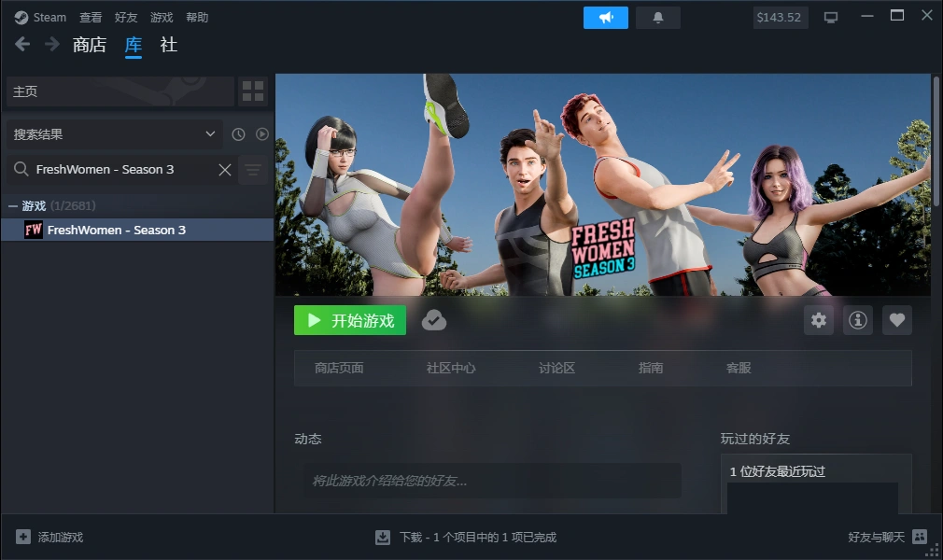The height and width of the screenshot is (560, 943).
Task: Open the 指南 link
Action: pyautogui.click(x=651, y=368)
